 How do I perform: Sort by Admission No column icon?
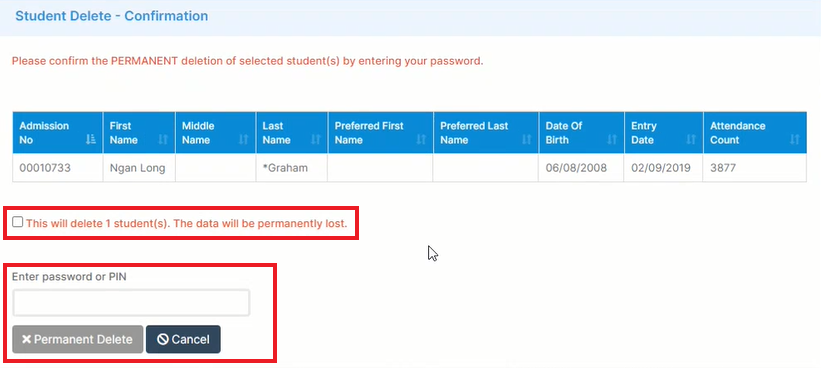(91, 140)
